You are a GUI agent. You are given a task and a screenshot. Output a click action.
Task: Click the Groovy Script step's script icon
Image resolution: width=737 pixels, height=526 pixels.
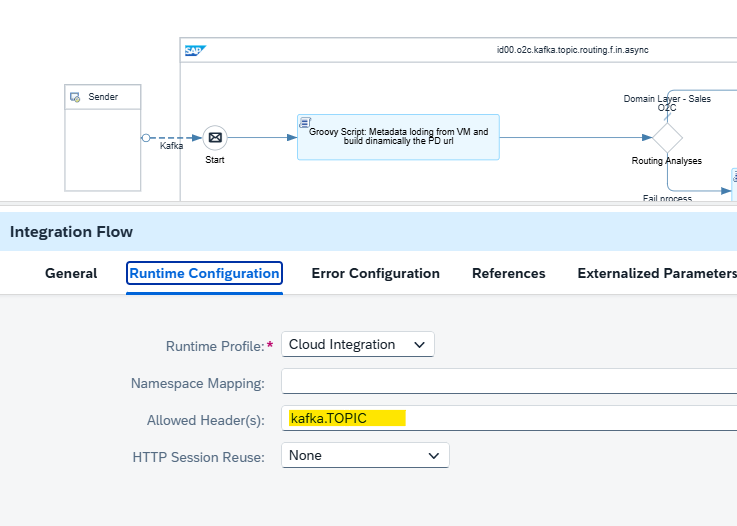[305, 122]
